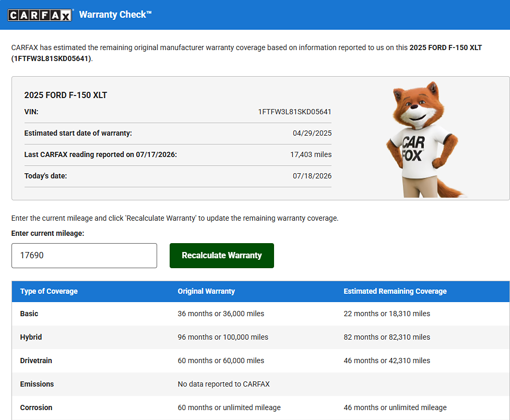Click the Type of Coverage column header
This screenshot has width=510, height=420.
(x=49, y=291)
